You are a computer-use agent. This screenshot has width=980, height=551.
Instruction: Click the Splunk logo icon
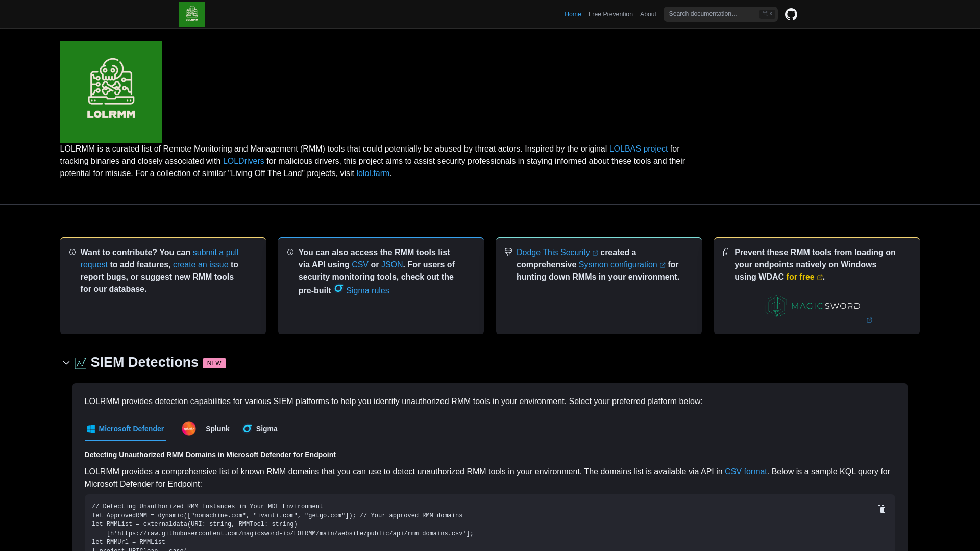(189, 429)
